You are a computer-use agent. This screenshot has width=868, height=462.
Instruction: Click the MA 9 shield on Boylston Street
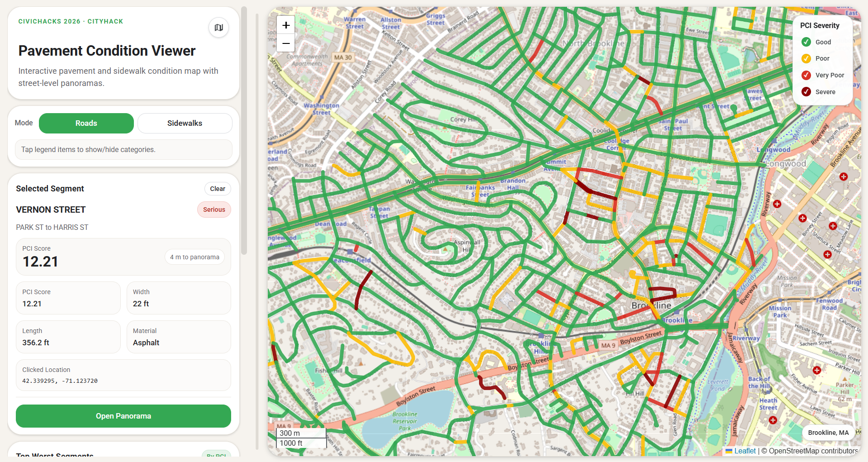[x=608, y=345]
